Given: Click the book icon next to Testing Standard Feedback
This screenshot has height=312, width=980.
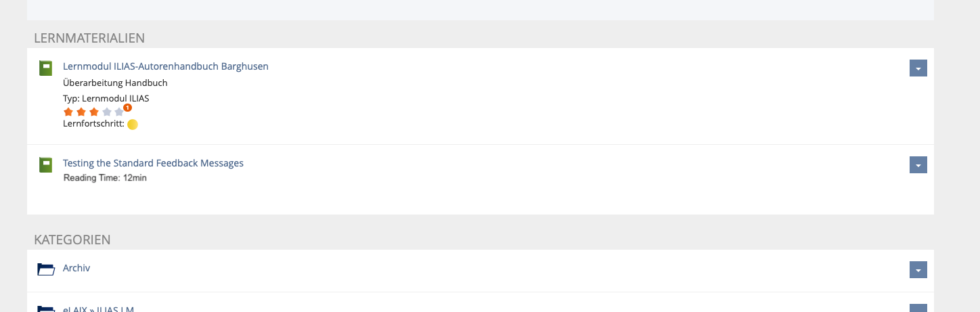Looking at the screenshot, I should pos(46,164).
